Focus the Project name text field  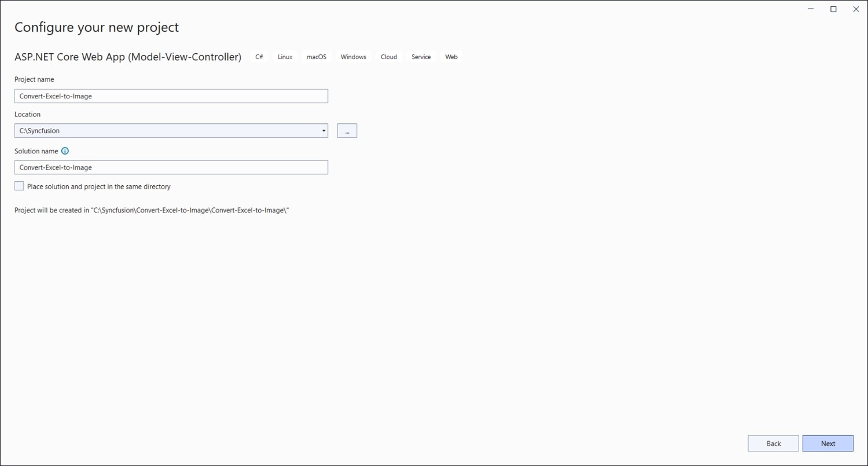[171, 96]
